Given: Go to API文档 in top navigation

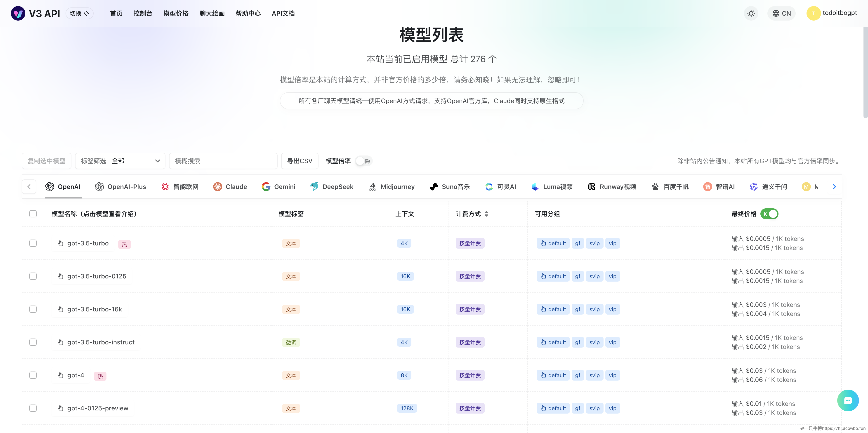Looking at the screenshot, I should point(283,14).
